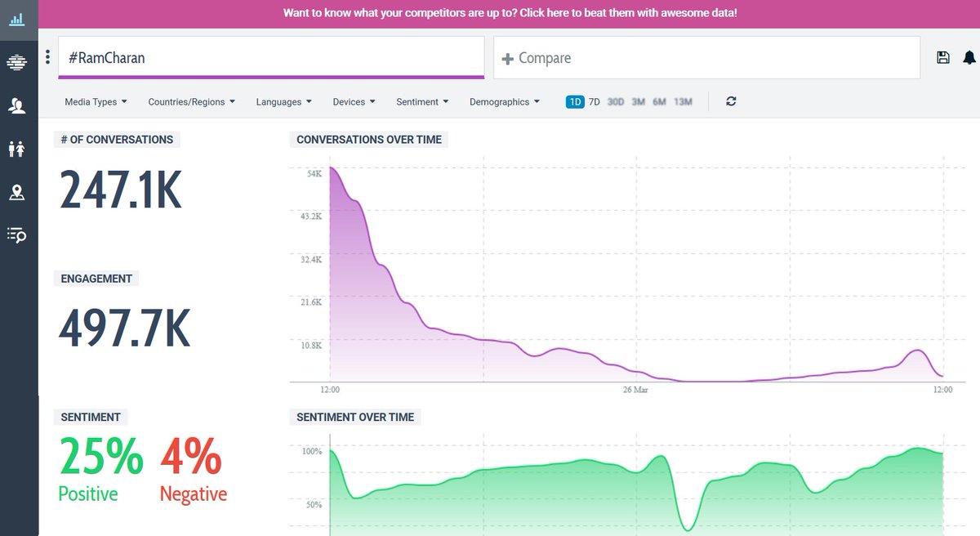The height and width of the screenshot is (536, 980).
Task: Select the 6M time range
Action: coord(660,102)
